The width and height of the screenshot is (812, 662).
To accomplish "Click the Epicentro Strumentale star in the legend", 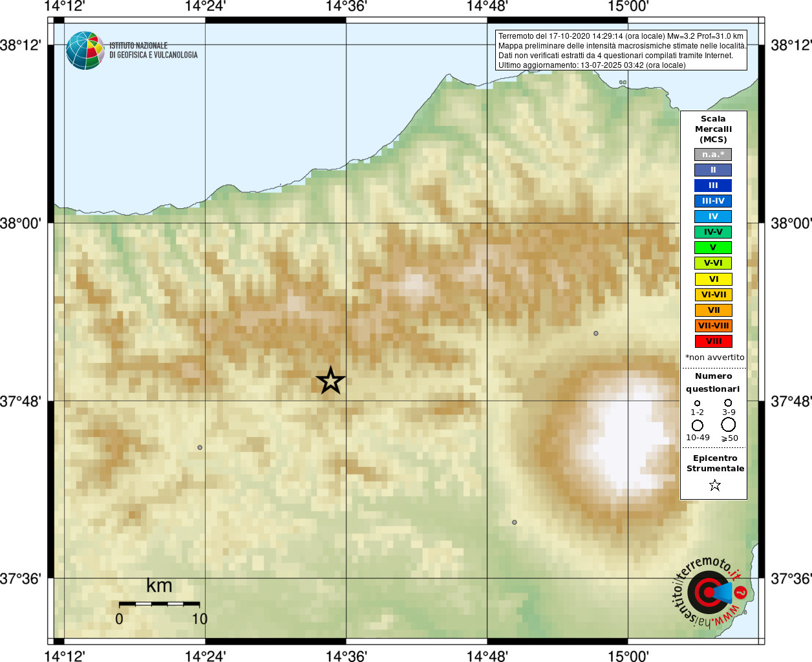I will click(x=714, y=485).
